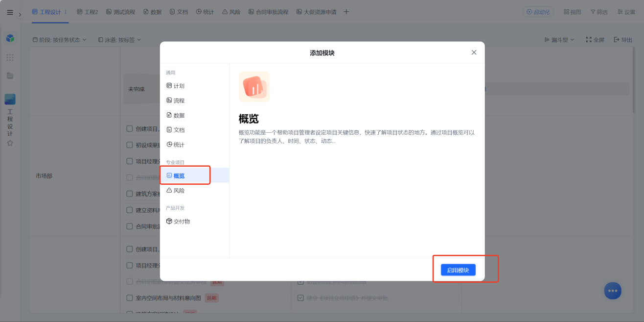Image resolution: width=644 pixels, height=322 pixels.
Task: Open the apps grid icon in sidebar
Action: pyautogui.click(x=10, y=57)
